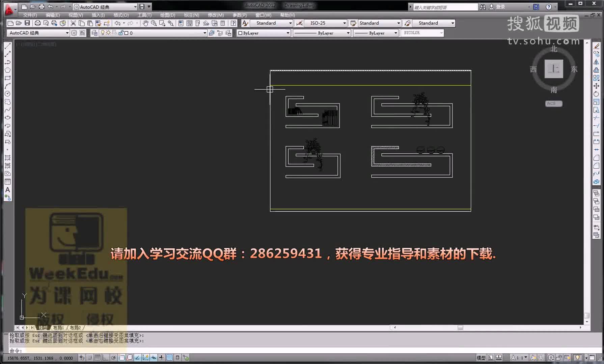
Task: Select the Pan Realtime tool
Action: coord(145,23)
